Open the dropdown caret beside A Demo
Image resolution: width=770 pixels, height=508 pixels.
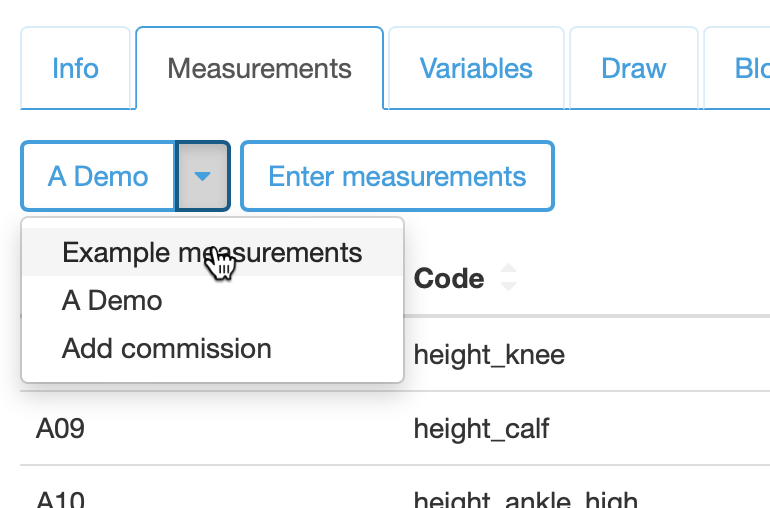click(x=203, y=177)
